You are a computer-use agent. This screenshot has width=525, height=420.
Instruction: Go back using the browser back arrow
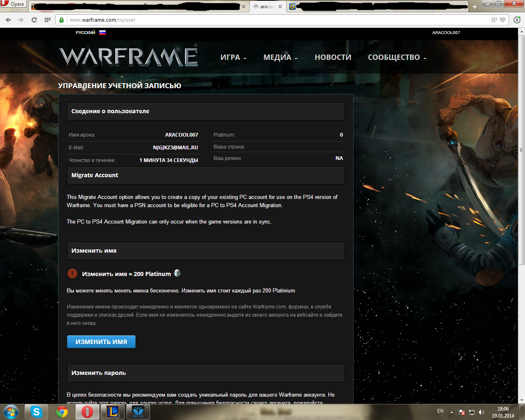coord(8,20)
